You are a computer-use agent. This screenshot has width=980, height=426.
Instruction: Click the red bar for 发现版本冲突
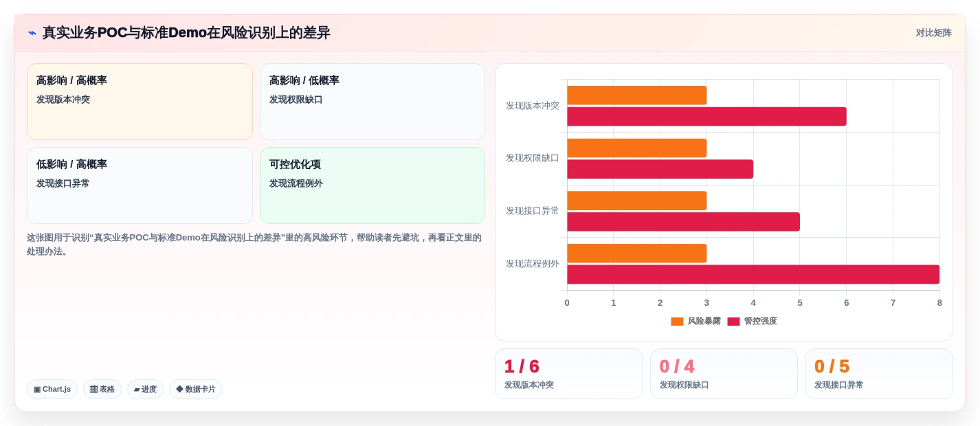click(x=706, y=116)
